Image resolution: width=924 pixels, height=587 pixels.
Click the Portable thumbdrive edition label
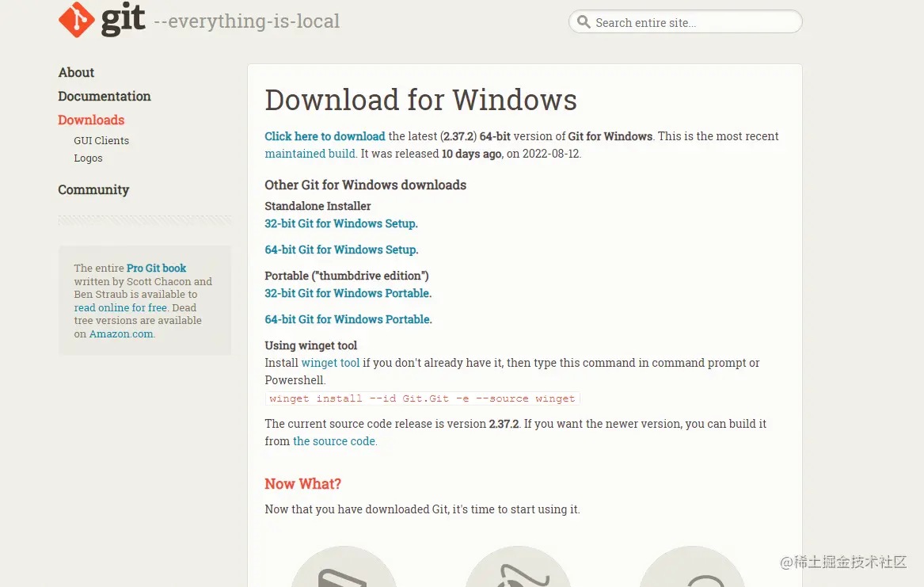347,275
